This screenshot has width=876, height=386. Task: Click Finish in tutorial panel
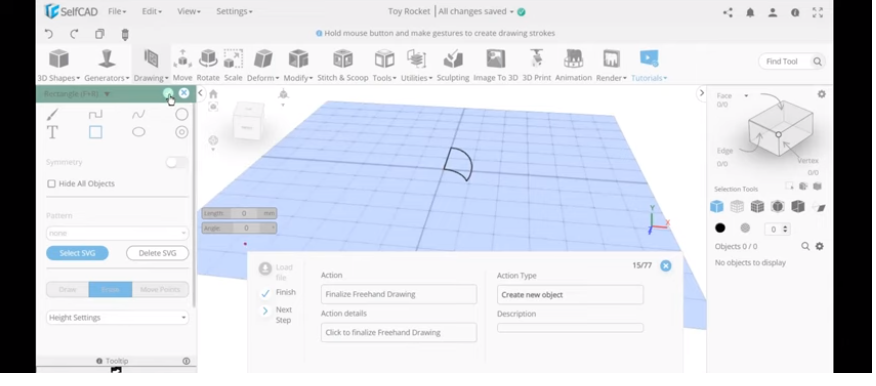click(x=278, y=292)
